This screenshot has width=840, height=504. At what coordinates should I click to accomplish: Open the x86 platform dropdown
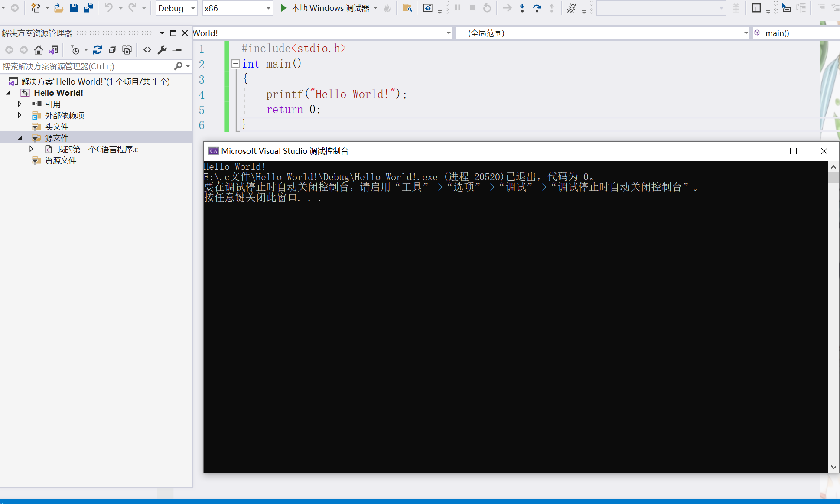[x=237, y=8]
